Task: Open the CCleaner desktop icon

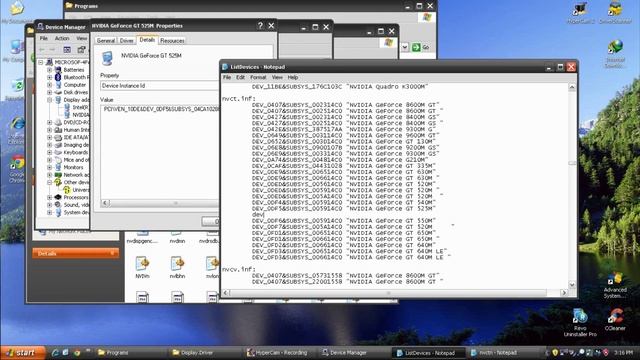Action: tap(615, 316)
